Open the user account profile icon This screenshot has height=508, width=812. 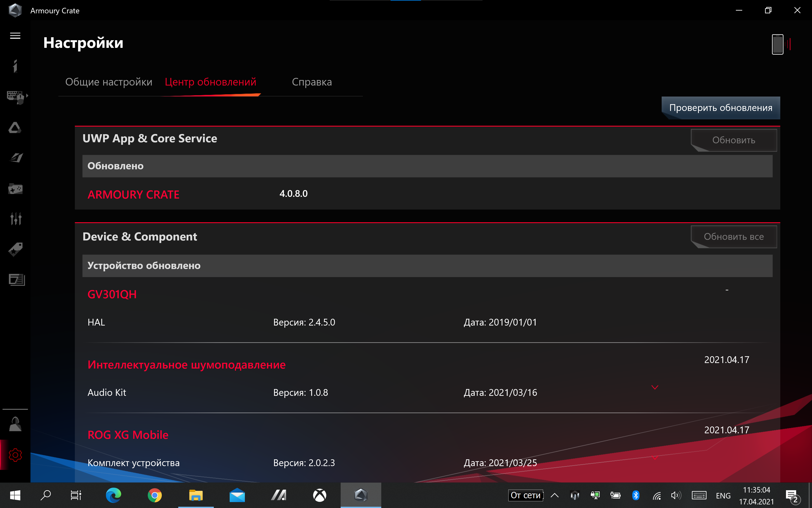15,424
